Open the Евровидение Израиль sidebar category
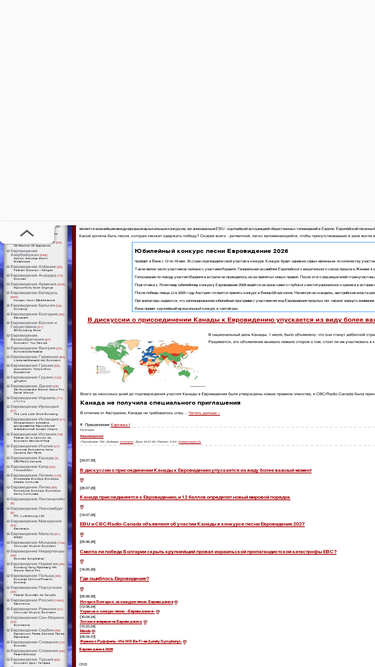Screen dimensions: 375x667 point(33,398)
